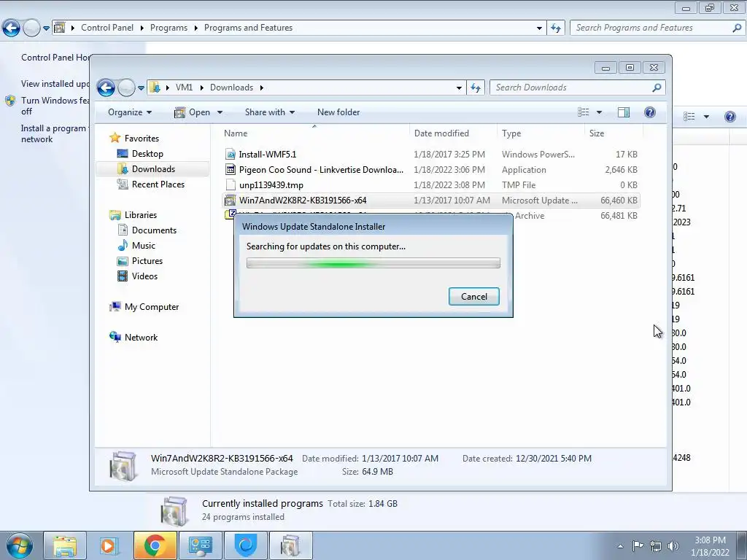
Task: Click Open button in Downloads toolbar
Action: point(193,112)
